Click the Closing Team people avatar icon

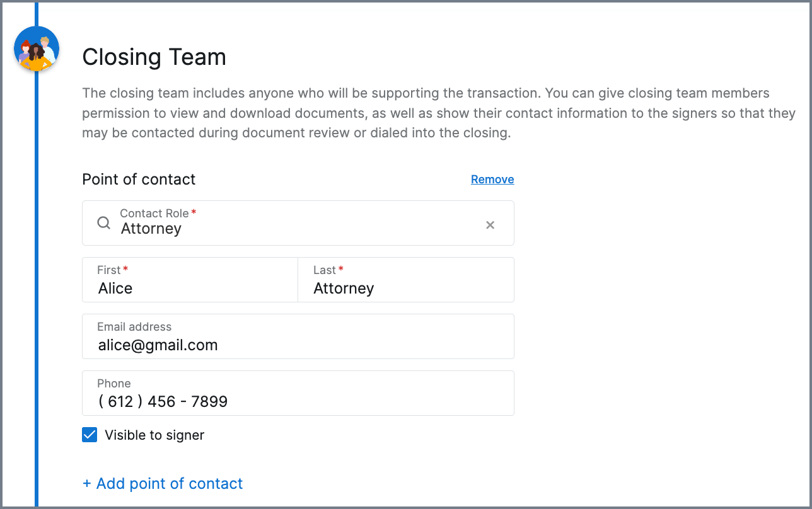point(37,49)
